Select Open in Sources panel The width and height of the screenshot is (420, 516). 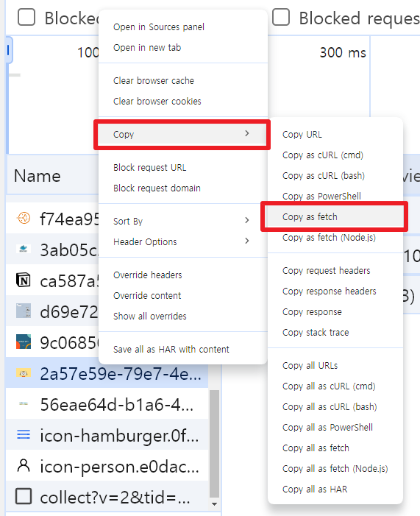159,26
